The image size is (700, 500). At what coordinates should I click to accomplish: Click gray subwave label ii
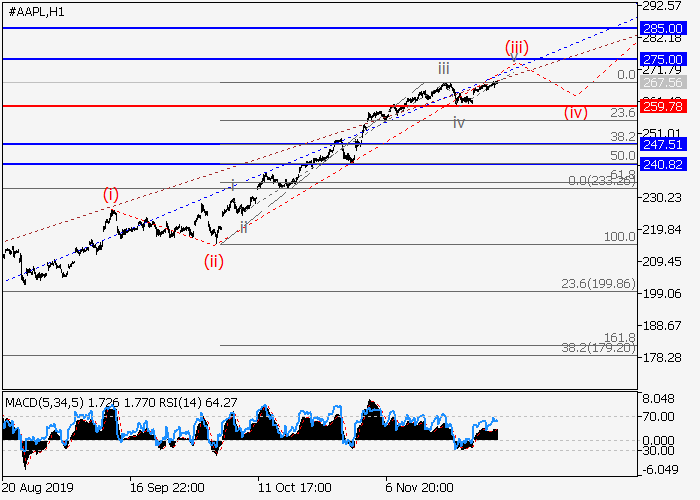[244, 228]
